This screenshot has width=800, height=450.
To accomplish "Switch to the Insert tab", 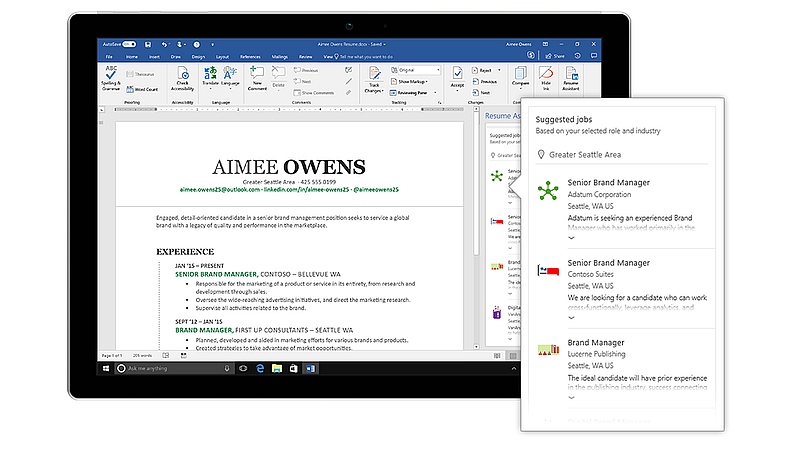I will pyautogui.click(x=154, y=57).
